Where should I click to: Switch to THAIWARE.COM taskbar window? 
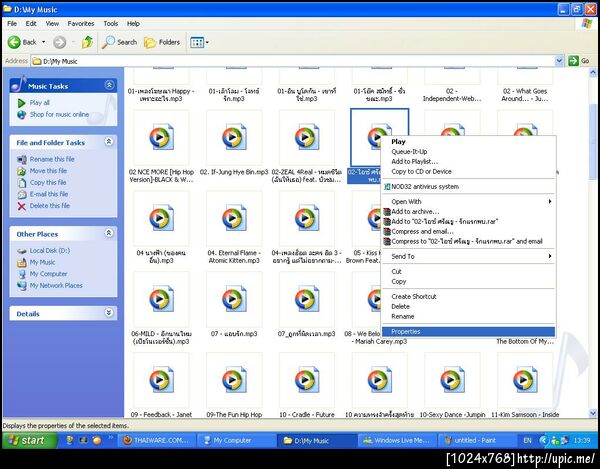157,440
